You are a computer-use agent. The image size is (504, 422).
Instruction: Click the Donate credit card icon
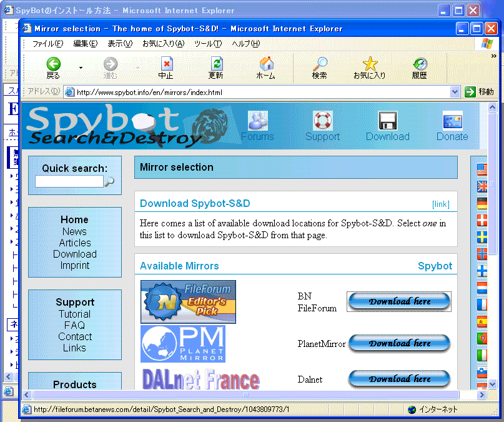pos(452,121)
